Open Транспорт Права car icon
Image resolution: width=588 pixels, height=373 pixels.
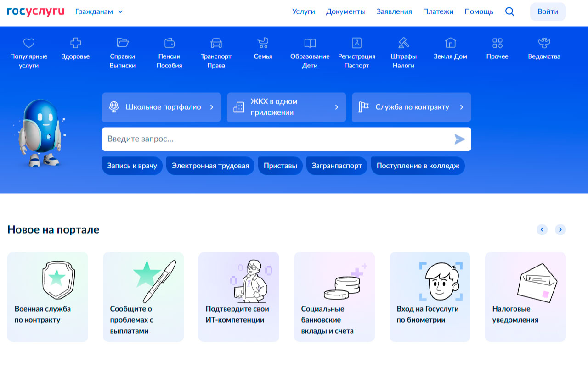(216, 43)
